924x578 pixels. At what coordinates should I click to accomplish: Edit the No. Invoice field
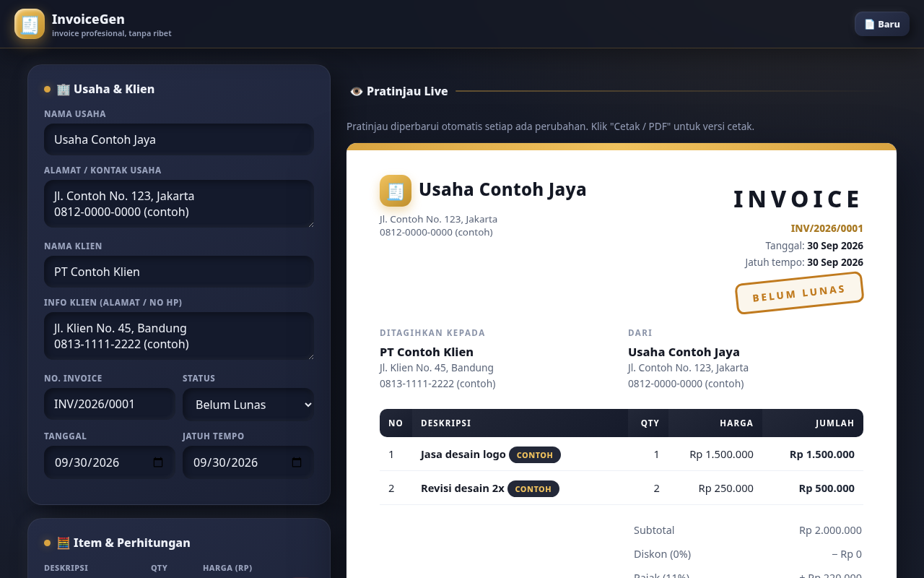(110, 404)
